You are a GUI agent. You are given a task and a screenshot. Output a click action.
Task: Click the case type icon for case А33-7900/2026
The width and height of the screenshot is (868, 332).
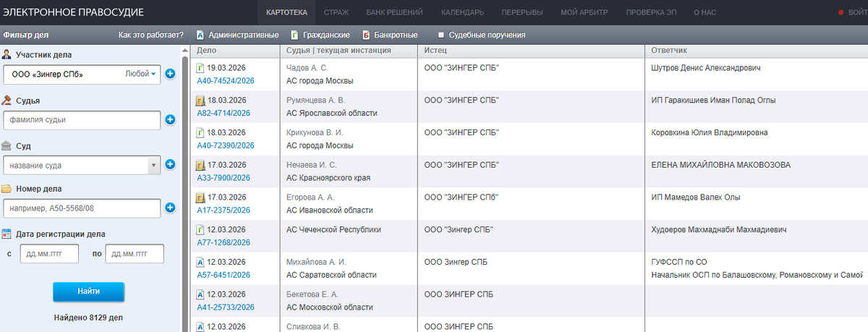[x=201, y=166]
